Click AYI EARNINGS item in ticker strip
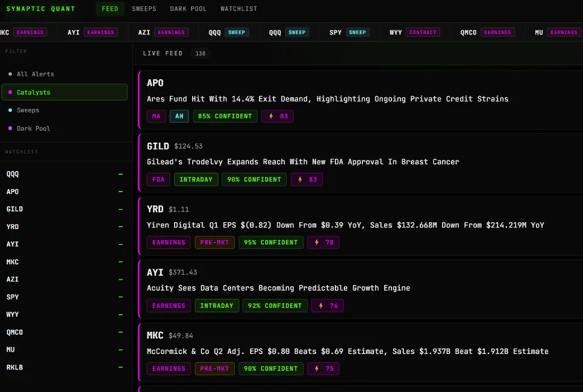This screenshot has width=583, height=392. (x=92, y=32)
